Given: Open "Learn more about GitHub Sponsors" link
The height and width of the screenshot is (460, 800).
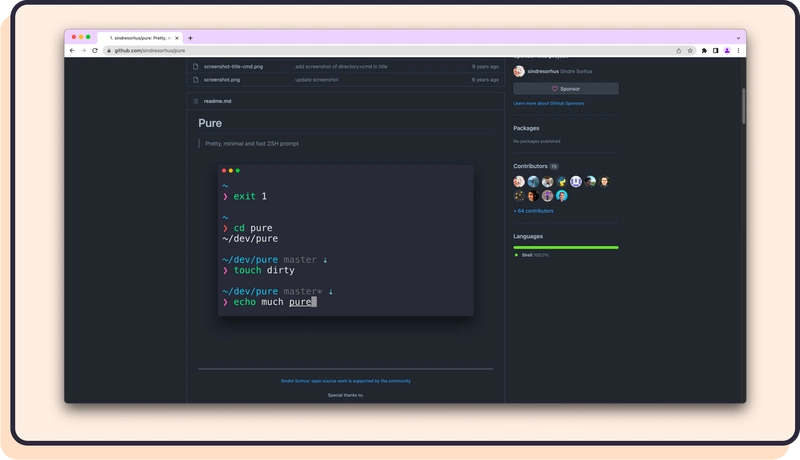Looking at the screenshot, I should tap(548, 103).
